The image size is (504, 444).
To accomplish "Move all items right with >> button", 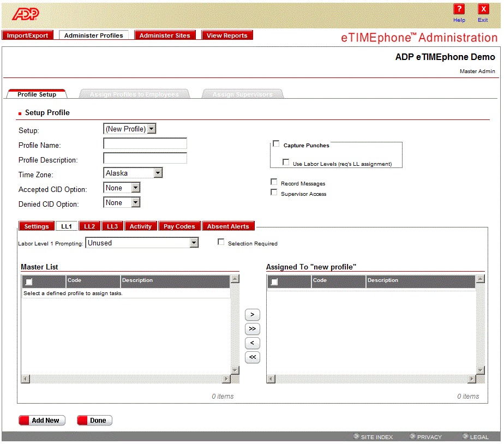I will click(253, 328).
